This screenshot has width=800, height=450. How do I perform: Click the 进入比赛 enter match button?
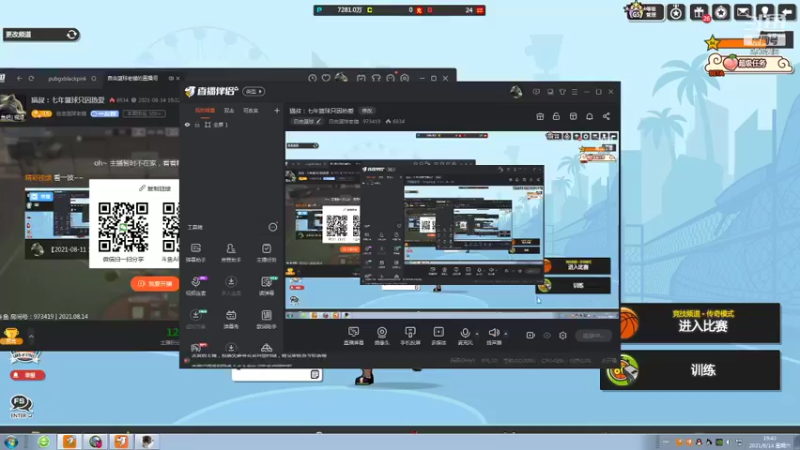pyautogui.click(x=702, y=322)
